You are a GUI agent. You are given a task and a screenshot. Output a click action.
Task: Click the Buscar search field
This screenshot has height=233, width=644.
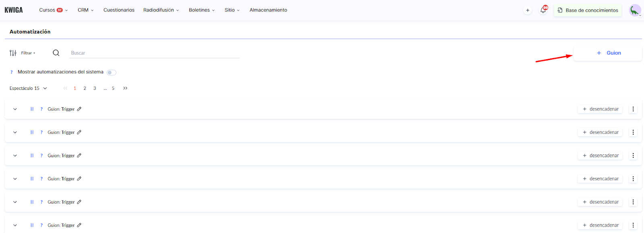click(154, 53)
